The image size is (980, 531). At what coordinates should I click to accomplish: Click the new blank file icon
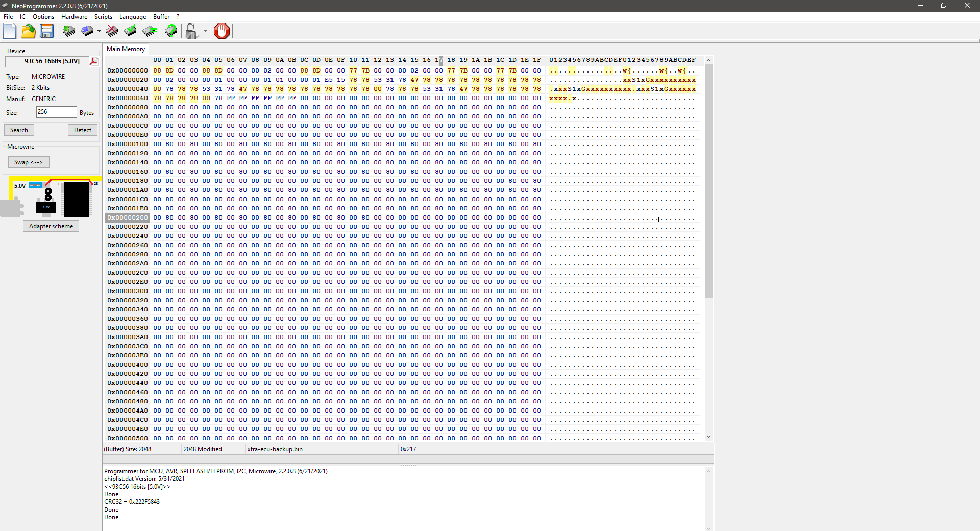tap(10, 31)
